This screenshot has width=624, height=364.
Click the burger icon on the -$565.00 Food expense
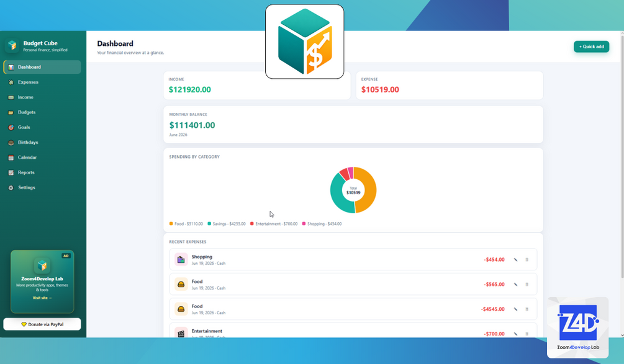[181, 284]
